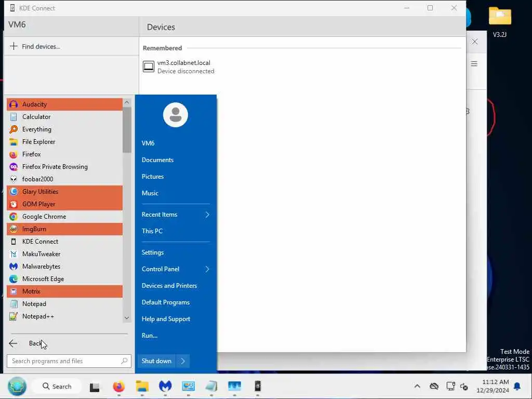The height and width of the screenshot is (399, 532).
Task: Show hidden system tray icons
Action: point(417,386)
